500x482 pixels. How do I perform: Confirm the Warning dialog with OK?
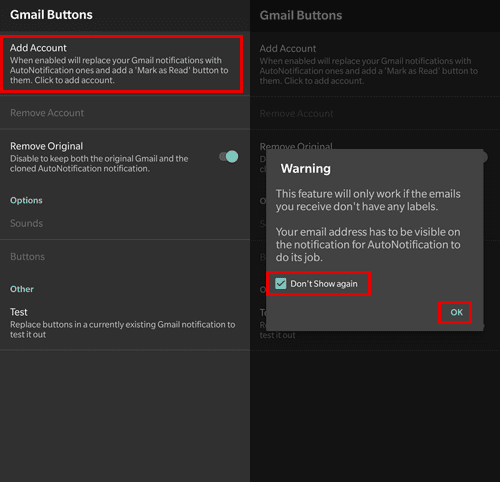[456, 312]
